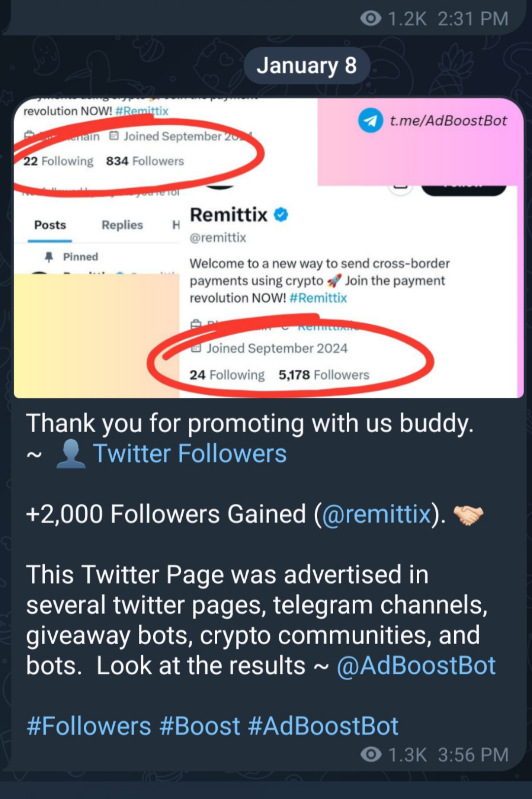Tap the #Followers hashtag

click(x=89, y=726)
